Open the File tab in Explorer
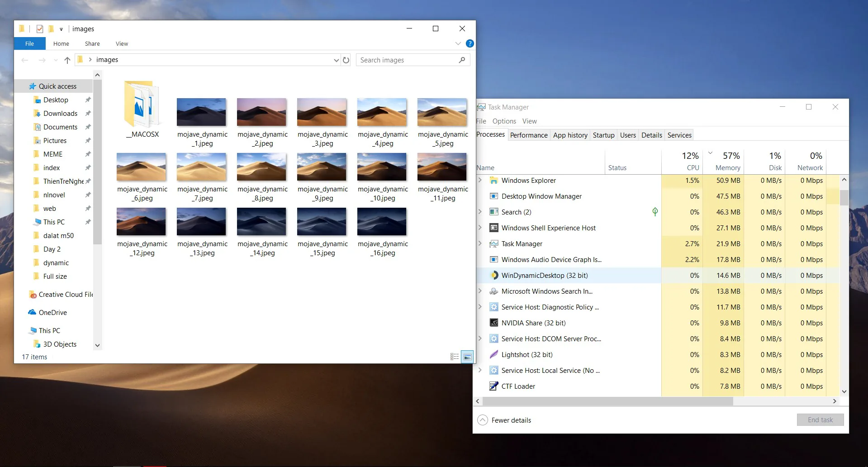Image resolution: width=868 pixels, height=467 pixels. point(29,43)
